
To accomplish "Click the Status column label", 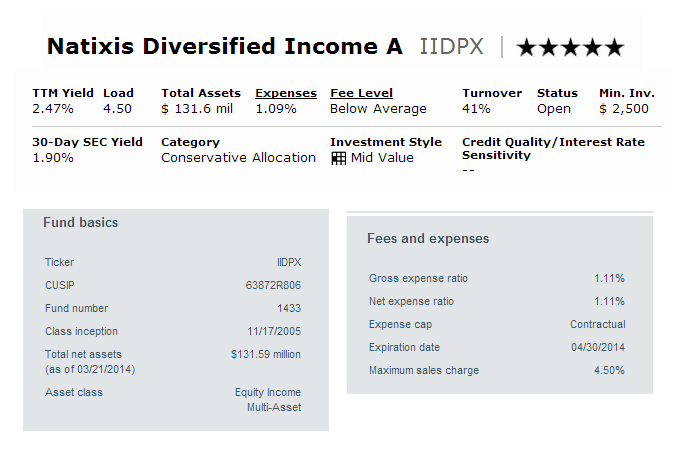I will click(557, 93).
